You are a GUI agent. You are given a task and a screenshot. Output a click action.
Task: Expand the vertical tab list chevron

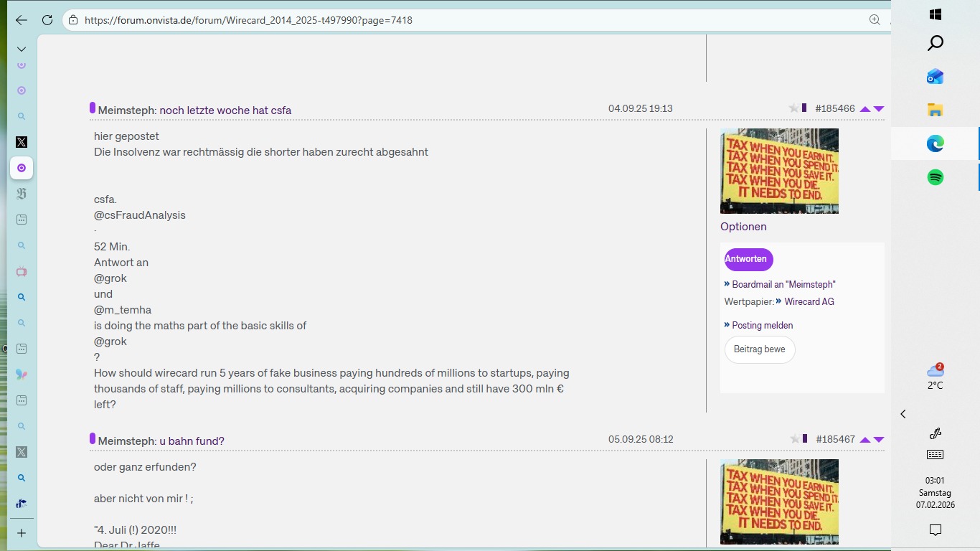click(22, 50)
